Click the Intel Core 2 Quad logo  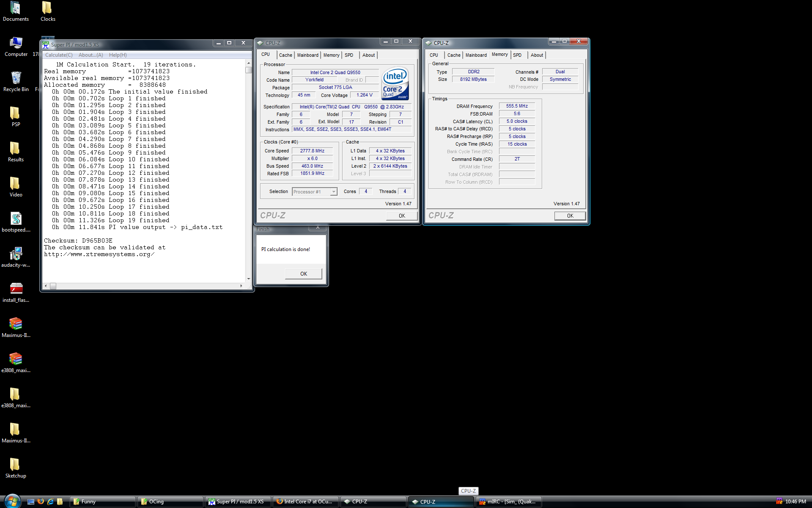[x=395, y=83]
